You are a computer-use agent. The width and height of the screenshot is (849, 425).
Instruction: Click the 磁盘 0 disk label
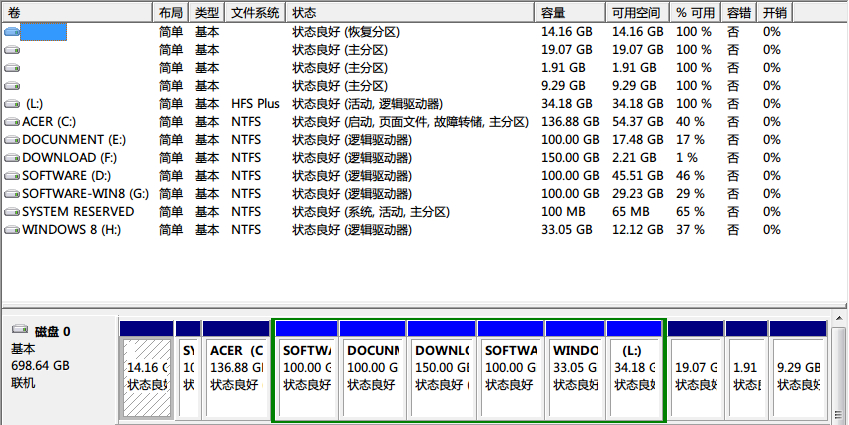click(x=53, y=331)
